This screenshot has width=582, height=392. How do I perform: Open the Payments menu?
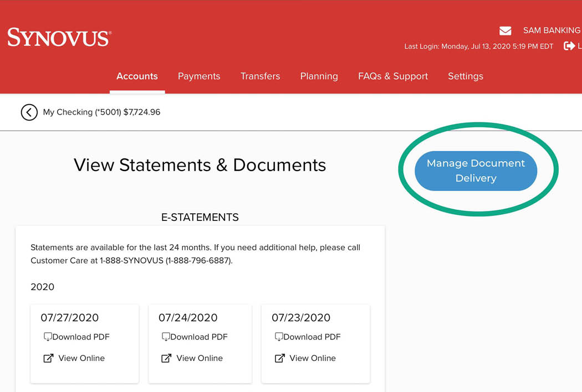point(199,76)
